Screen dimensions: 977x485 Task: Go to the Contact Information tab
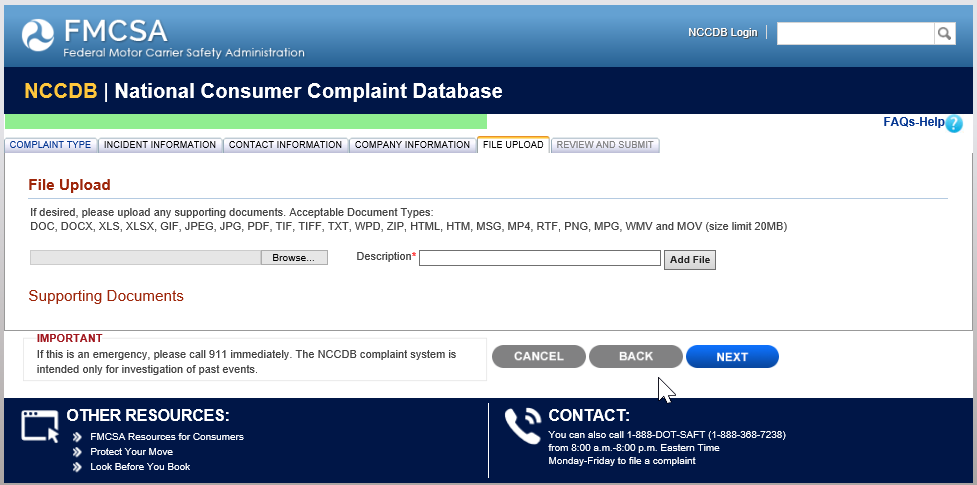285,145
